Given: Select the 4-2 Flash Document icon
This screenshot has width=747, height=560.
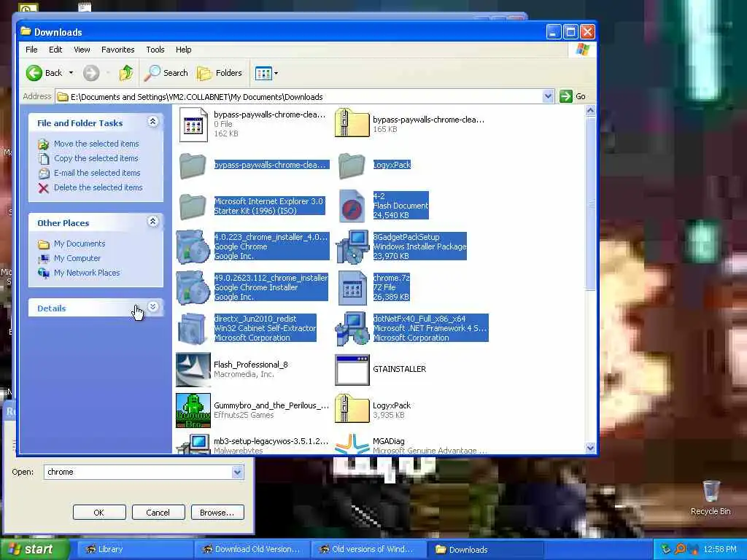Looking at the screenshot, I should tap(352, 206).
